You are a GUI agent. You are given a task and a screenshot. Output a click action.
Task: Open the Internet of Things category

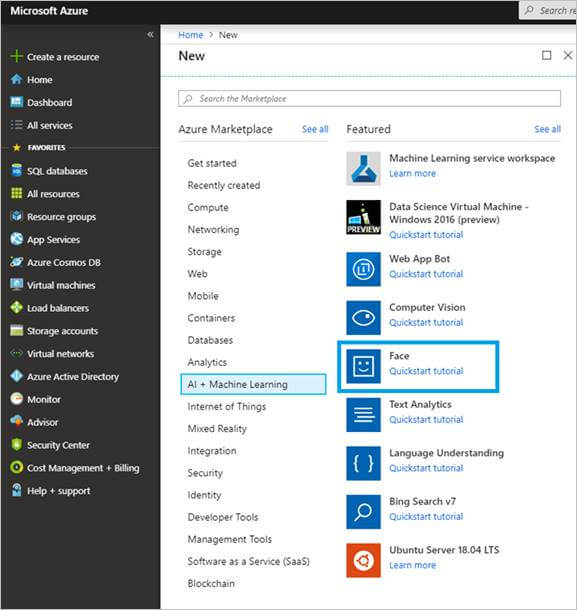coord(227,407)
